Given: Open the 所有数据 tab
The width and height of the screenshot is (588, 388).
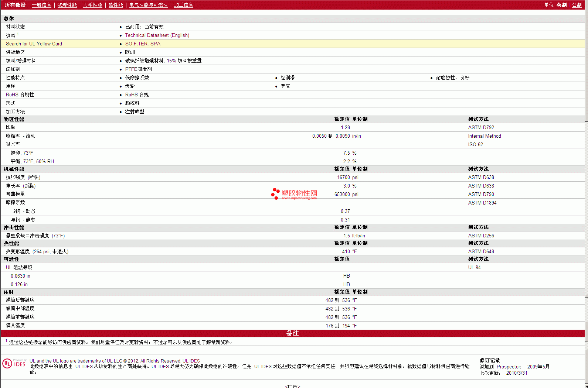Looking at the screenshot, I should pos(15,5).
